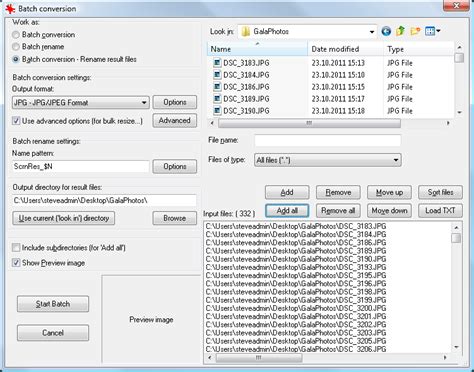The width and height of the screenshot is (474, 372).
Task: Click the Sort files button
Action: click(x=440, y=192)
